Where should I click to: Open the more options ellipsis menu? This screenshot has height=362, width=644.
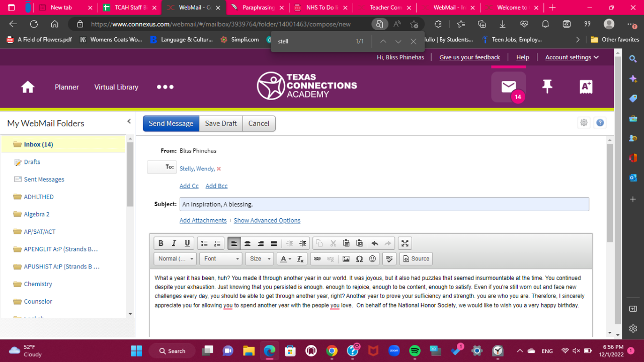[165, 87]
